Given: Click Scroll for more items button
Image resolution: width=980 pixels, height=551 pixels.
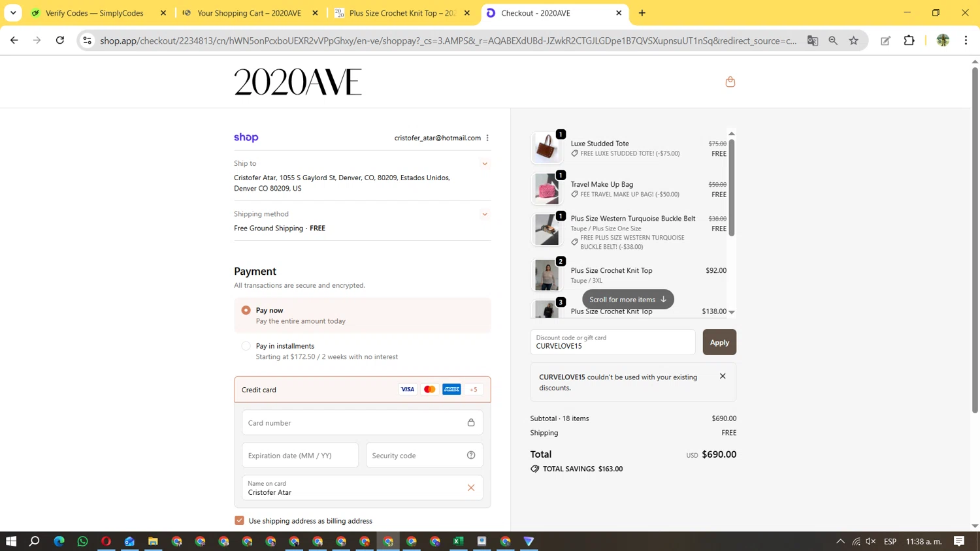Looking at the screenshot, I should pyautogui.click(x=628, y=299).
